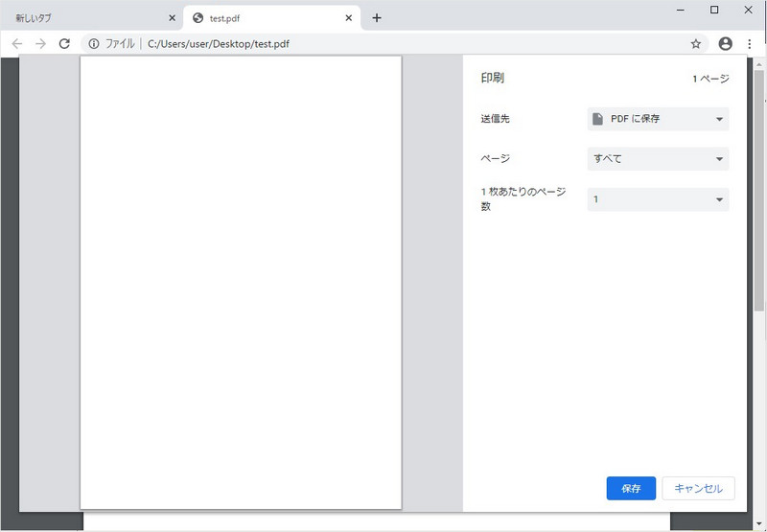The width and height of the screenshot is (767, 532).
Task: Close the 新しいタブ tab
Action: pos(172,18)
